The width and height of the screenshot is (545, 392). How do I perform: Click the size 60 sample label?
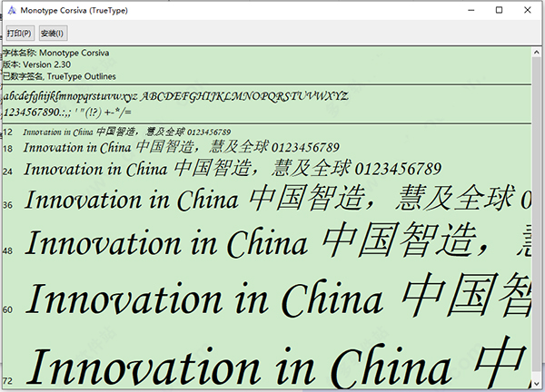coord(7,309)
